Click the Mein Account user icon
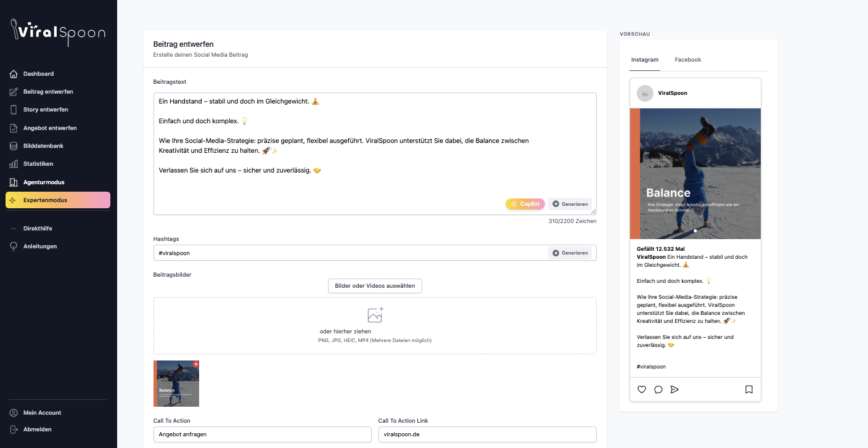The width and height of the screenshot is (868, 448). [x=14, y=413]
